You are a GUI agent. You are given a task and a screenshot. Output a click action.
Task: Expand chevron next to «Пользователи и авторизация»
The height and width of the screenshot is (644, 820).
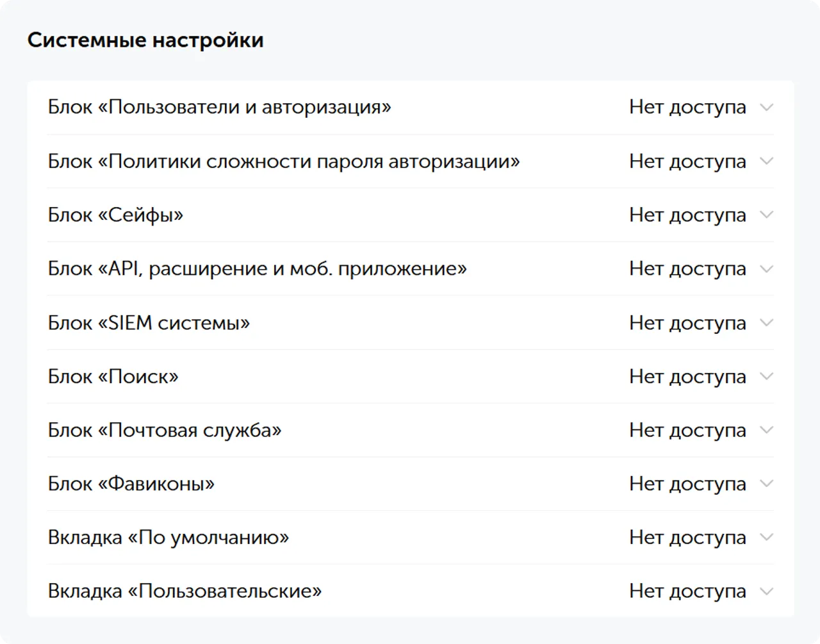coord(767,107)
